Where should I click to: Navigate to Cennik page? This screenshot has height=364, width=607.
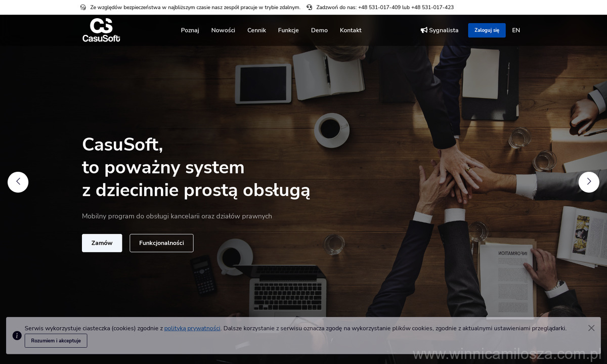[256, 30]
